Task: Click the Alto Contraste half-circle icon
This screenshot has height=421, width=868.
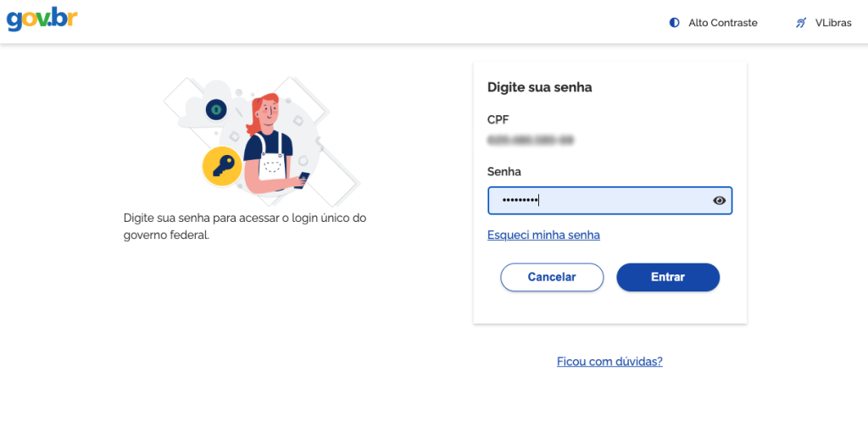Action: (x=675, y=23)
